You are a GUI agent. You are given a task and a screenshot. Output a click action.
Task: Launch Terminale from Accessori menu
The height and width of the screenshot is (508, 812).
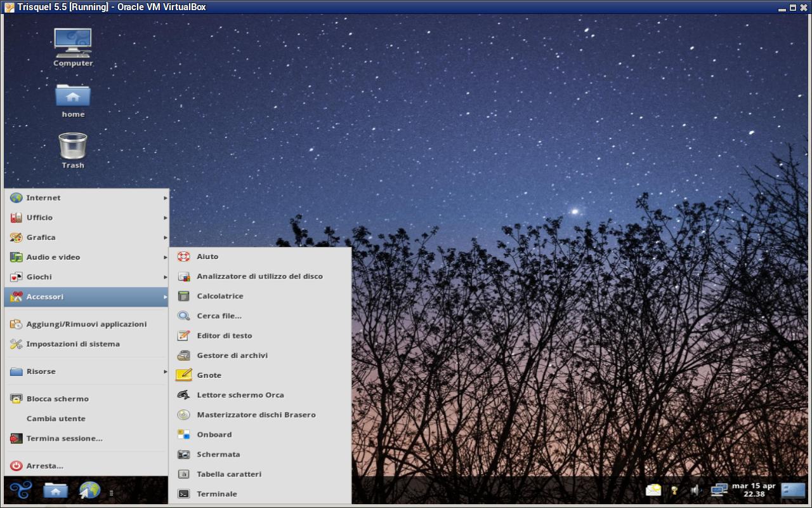click(x=217, y=493)
